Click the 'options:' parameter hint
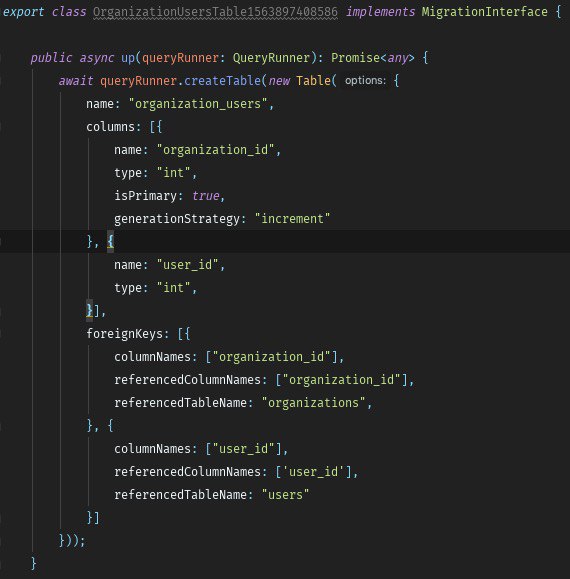 pos(365,80)
